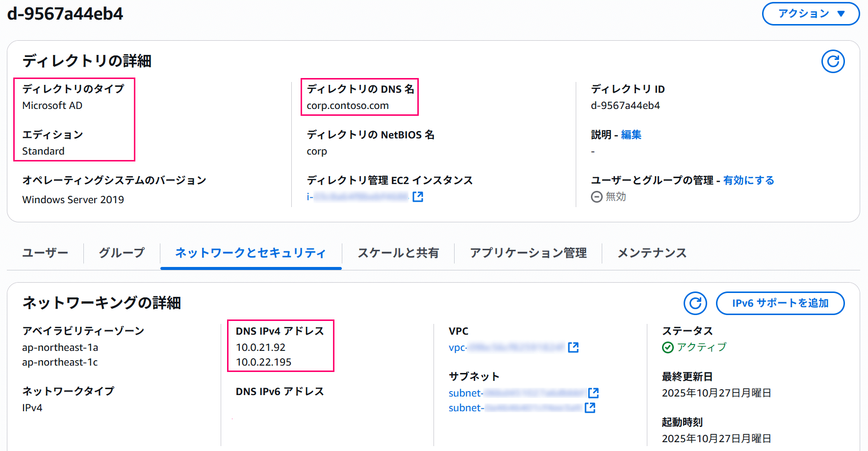Open the アプリケーション管理 tab
Image resolution: width=868 pixels, height=451 pixels.
(x=528, y=253)
